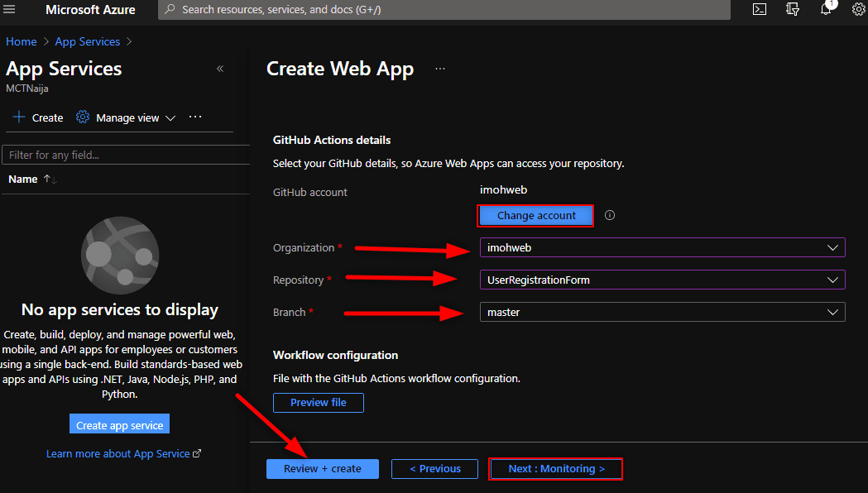Focus the Filter for any field box
The width and height of the screenshot is (868, 493).
coord(127,155)
